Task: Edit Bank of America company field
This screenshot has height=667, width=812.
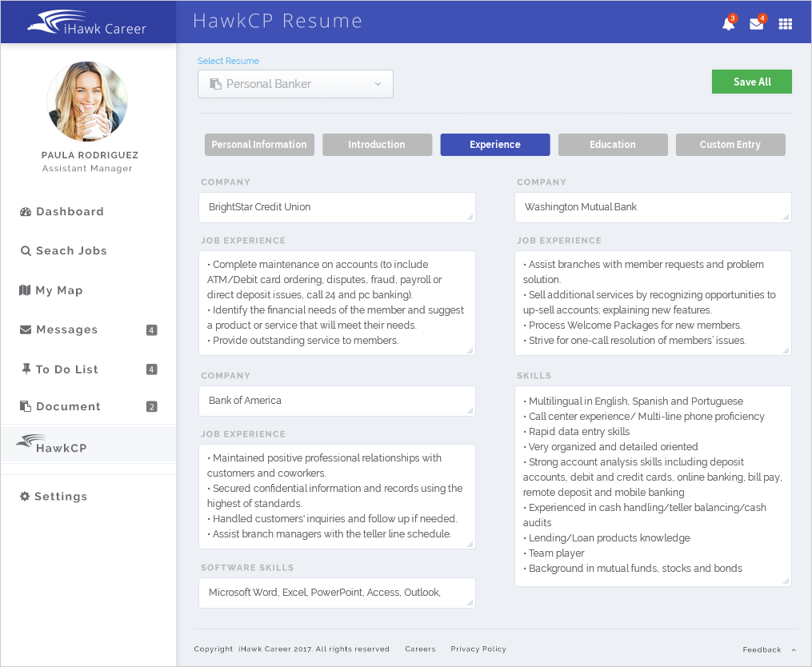Action: (337, 401)
